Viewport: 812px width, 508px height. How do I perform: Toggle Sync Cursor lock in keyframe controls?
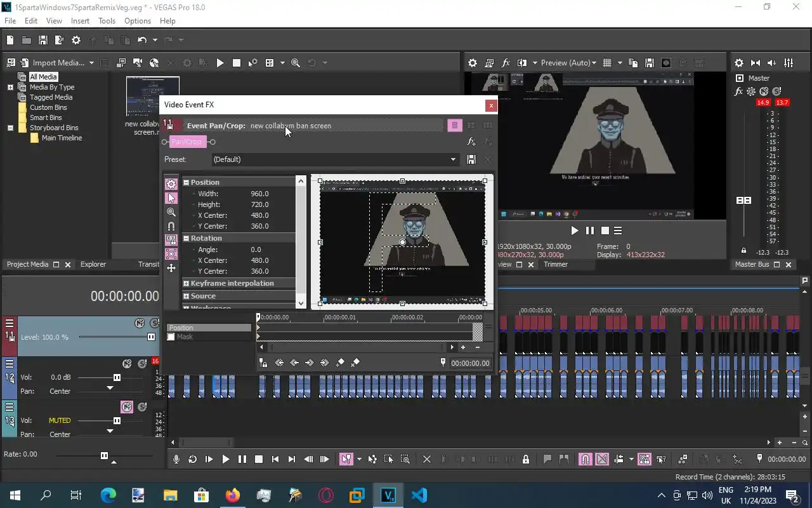(263, 363)
